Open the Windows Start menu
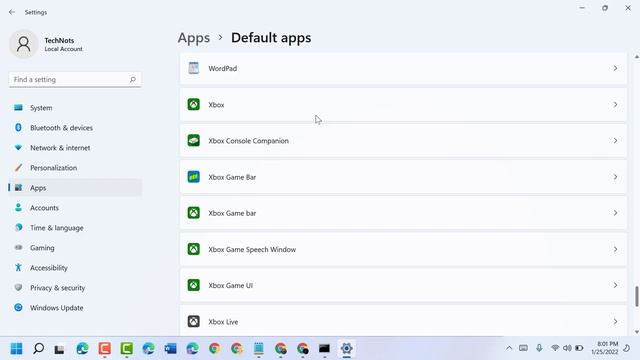This screenshot has height=360, width=640. pos(16,349)
